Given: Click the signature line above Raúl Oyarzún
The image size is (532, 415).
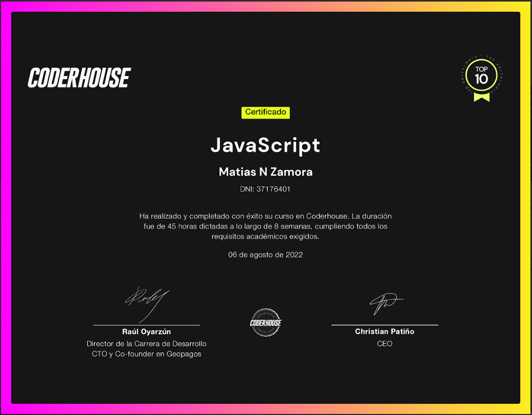Looking at the screenshot, I should 147,325.
